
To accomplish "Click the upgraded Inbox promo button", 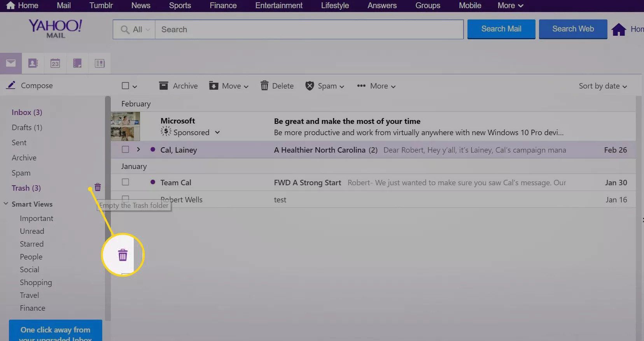I will (x=56, y=331).
